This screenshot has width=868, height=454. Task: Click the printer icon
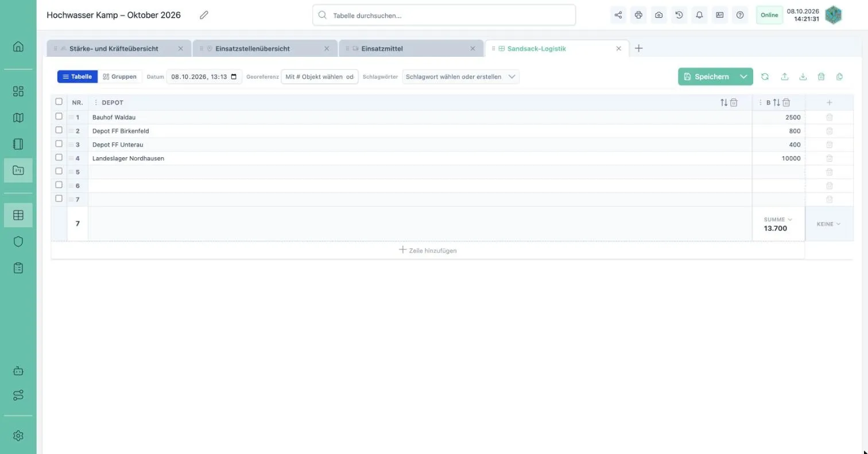point(638,15)
